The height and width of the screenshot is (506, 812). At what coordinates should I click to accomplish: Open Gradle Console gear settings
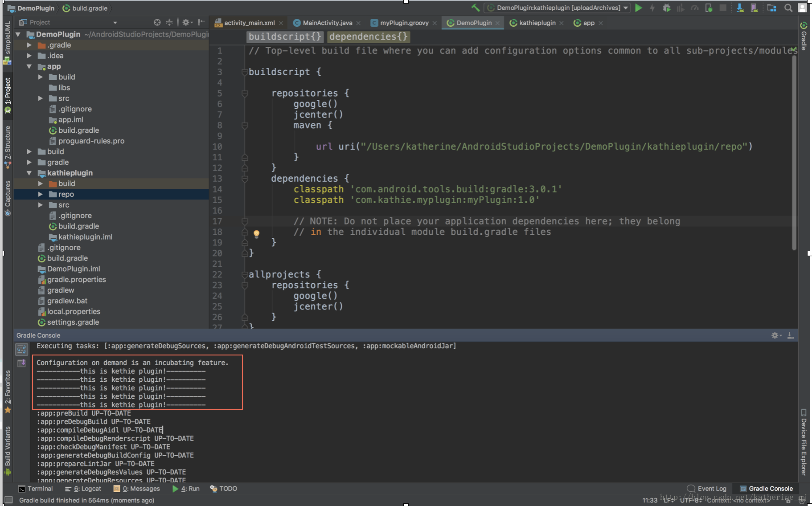click(x=776, y=335)
